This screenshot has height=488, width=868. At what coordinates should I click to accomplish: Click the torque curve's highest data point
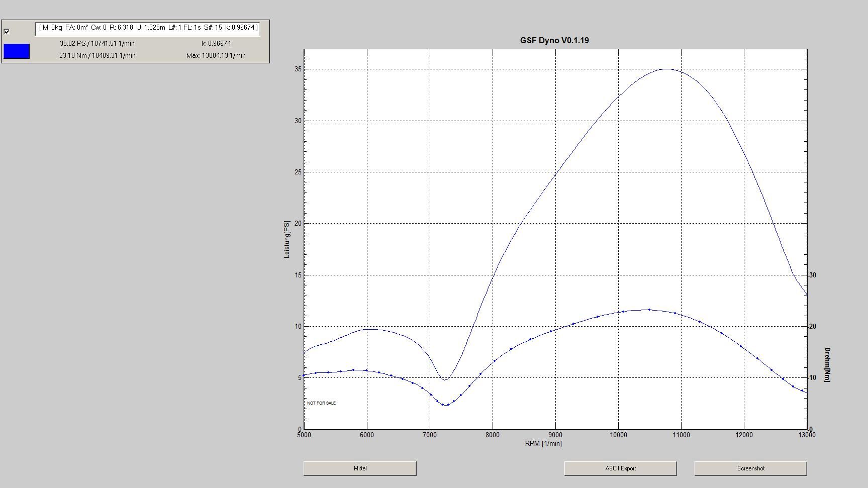pos(649,310)
